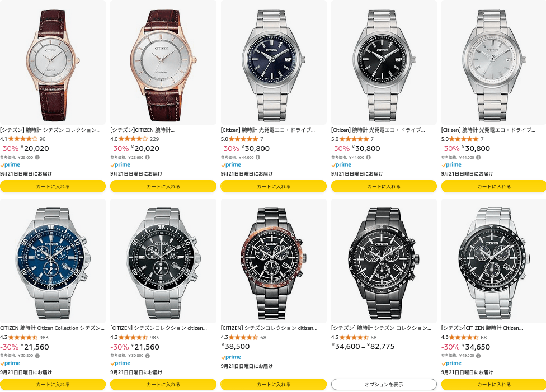Click the all-black chronograph watch image
546x392 pixels.
tap(384, 260)
